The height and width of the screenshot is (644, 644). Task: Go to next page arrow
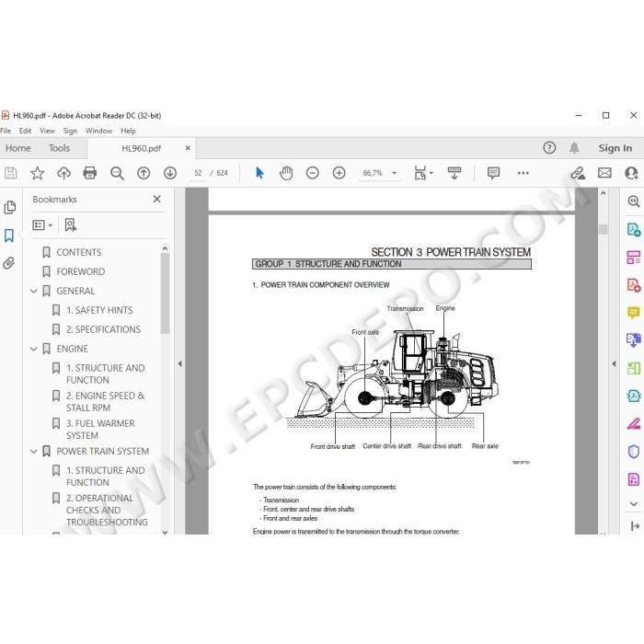click(x=170, y=173)
